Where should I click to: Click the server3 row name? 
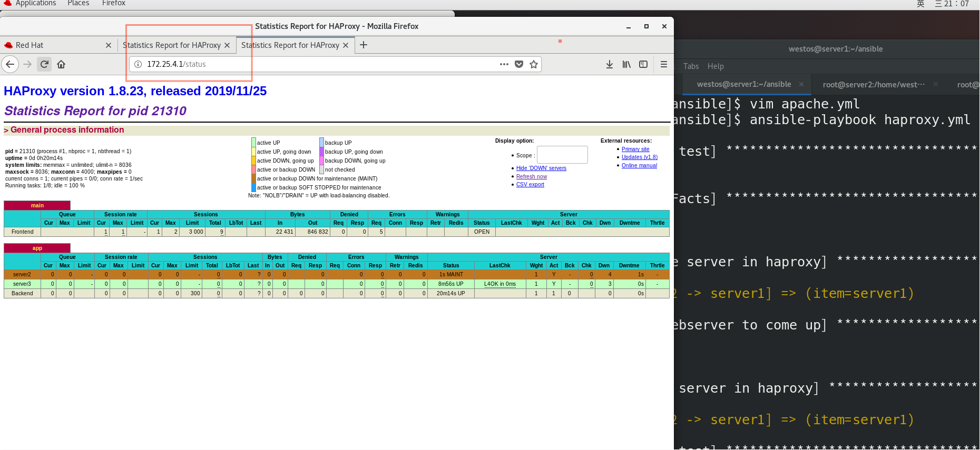point(22,284)
